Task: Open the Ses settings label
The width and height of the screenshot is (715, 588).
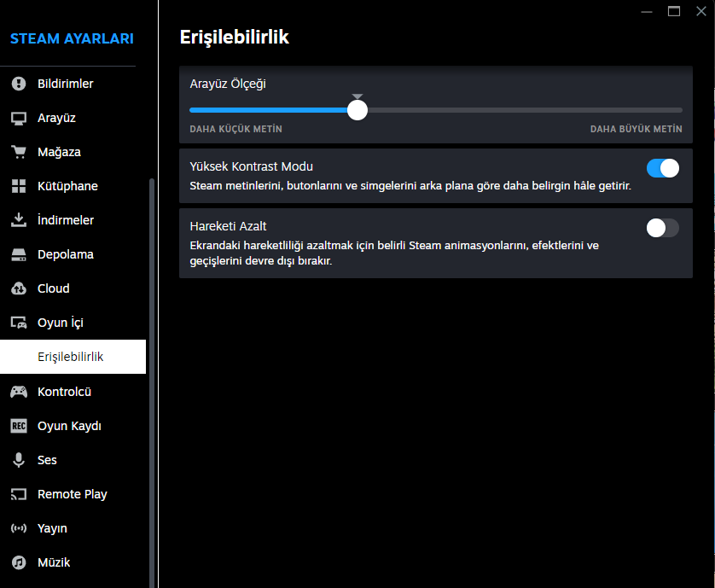Action: pyautogui.click(x=47, y=460)
